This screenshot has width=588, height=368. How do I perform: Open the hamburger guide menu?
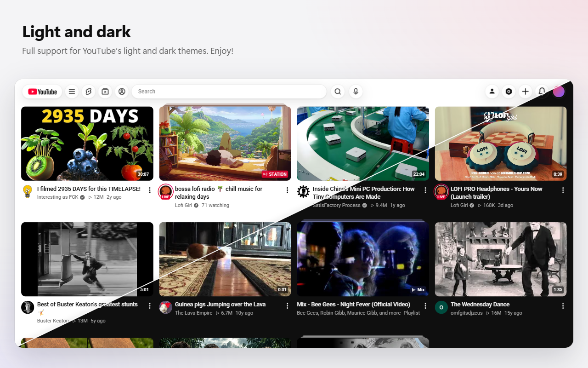(72, 92)
